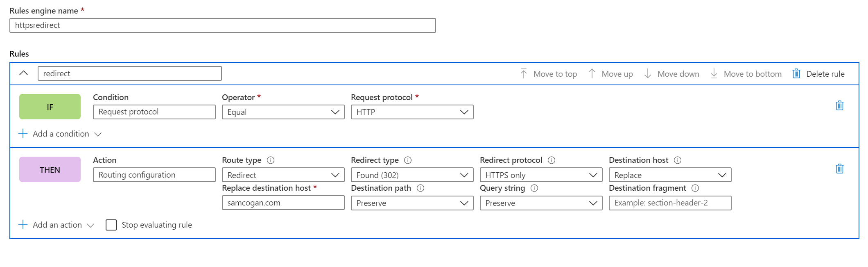868x267 pixels.
Task: Enable Stop evaluating rule checkbox
Action: click(x=111, y=225)
